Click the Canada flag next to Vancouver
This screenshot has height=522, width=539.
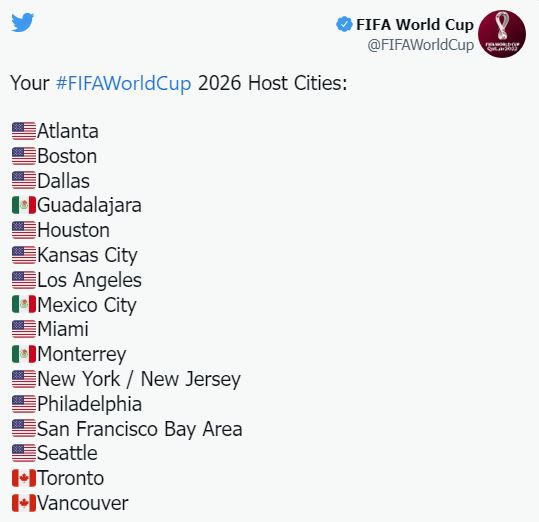click(24, 503)
